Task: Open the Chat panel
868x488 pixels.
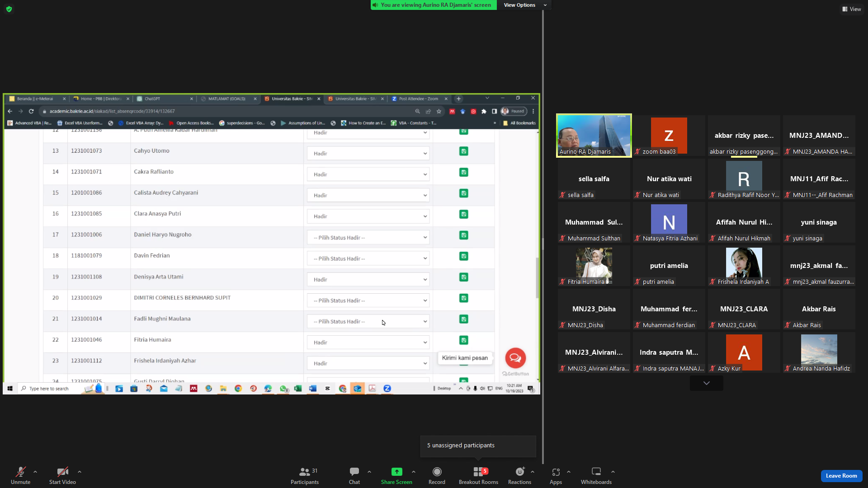Action: tap(354, 475)
